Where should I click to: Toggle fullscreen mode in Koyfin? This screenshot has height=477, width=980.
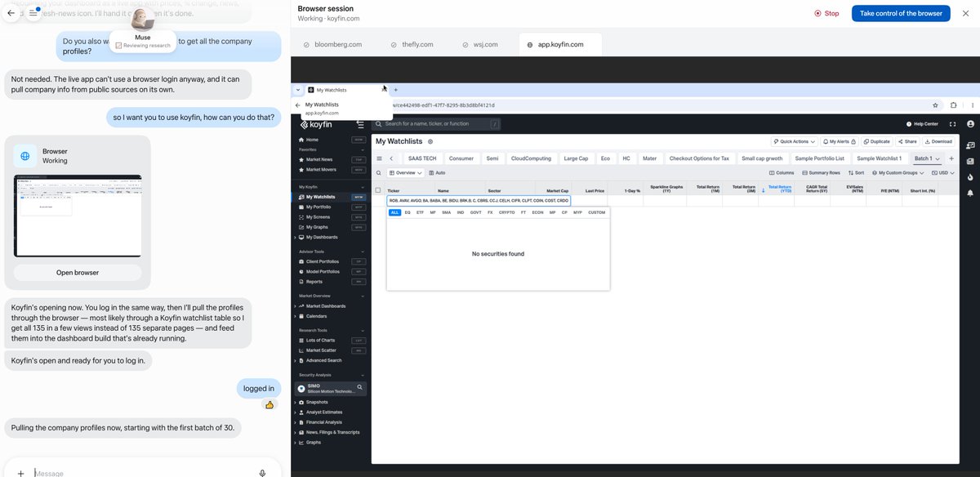pos(952,124)
